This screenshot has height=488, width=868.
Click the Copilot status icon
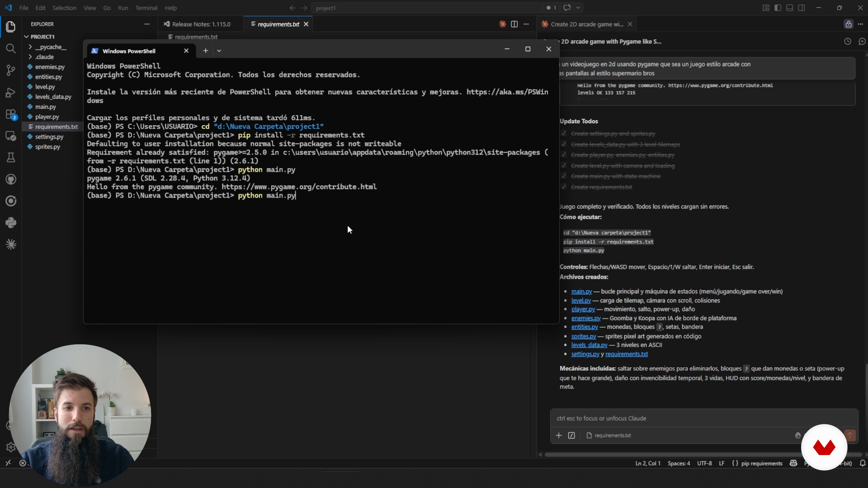pos(794,463)
